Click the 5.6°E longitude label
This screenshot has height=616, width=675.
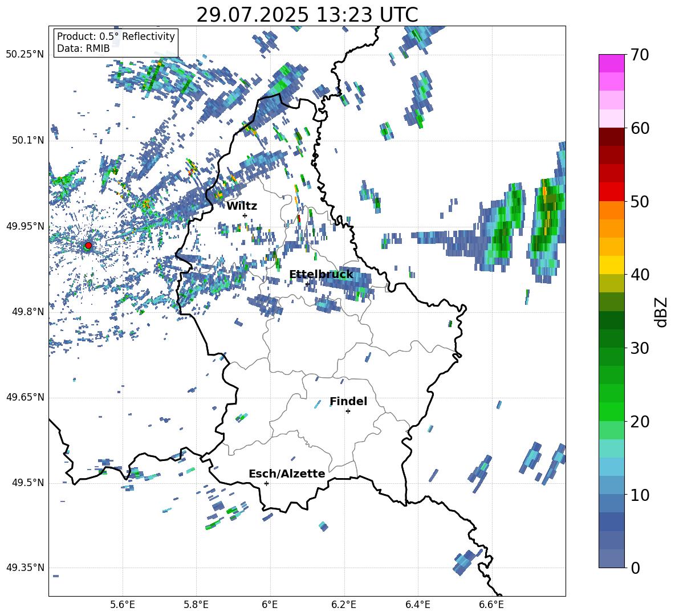(123, 605)
